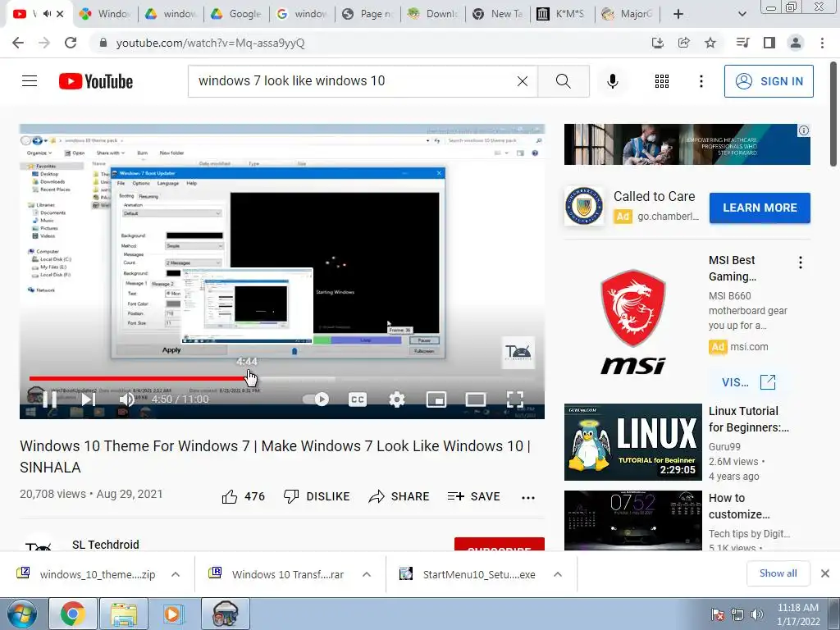The height and width of the screenshot is (630, 840).
Task: Open the SHARE dialog for the video
Action: 399,496
